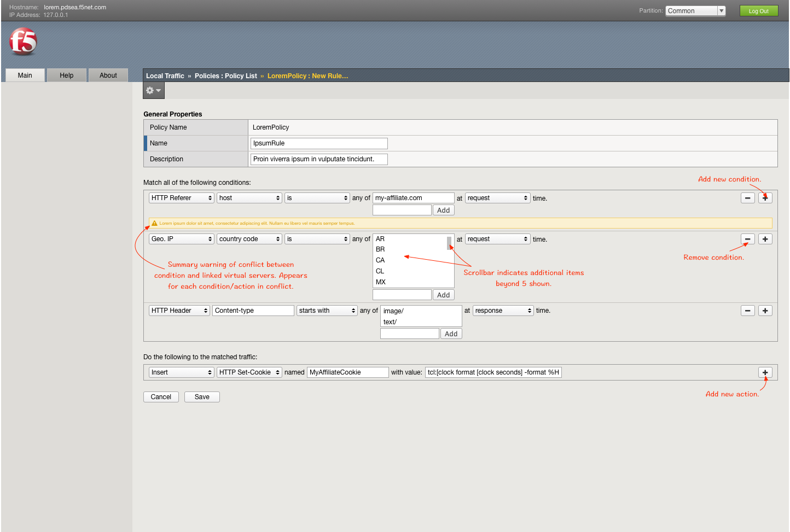Select AR in the country list

click(380, 239)
